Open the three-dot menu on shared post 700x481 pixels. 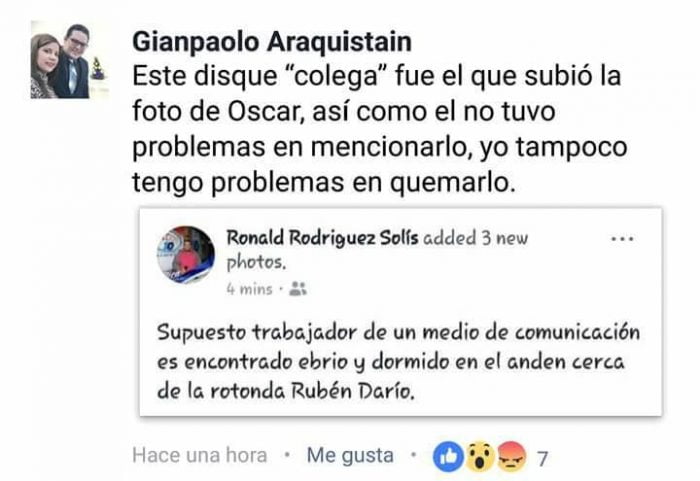point(622,239)
